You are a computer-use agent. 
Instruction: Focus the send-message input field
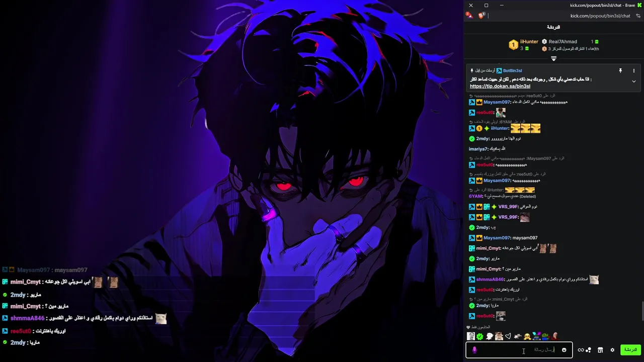519,350
